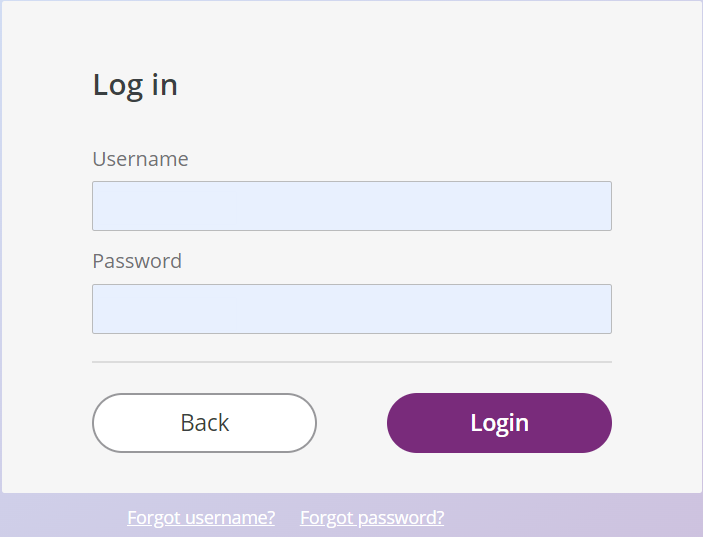The width and height of the screenshot is (703, 537).
Task: Open the Forgot username? link
Action: coord(201,518)
